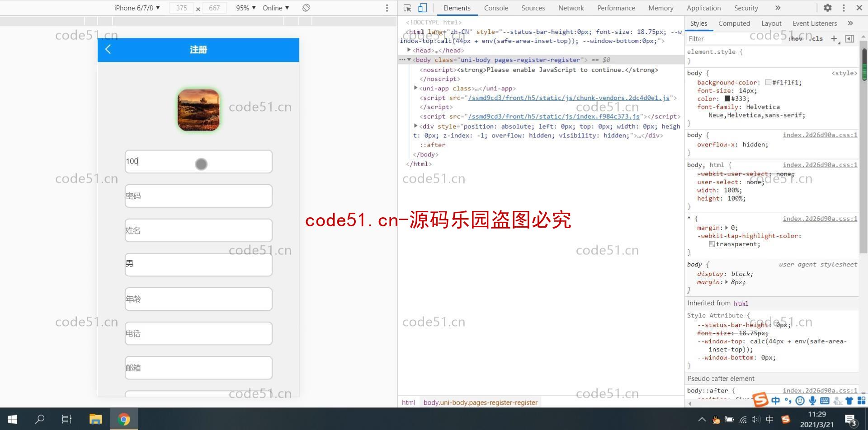Toggle the device toolbar icon
The image size is (868, 430).
(x=422, y=8)
